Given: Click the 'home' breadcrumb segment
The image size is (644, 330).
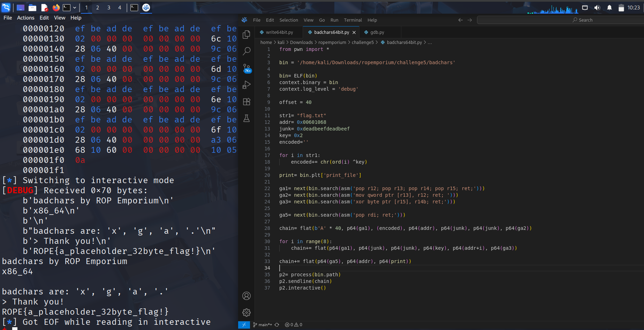Looking at the screenshot, I should point(266,43).
